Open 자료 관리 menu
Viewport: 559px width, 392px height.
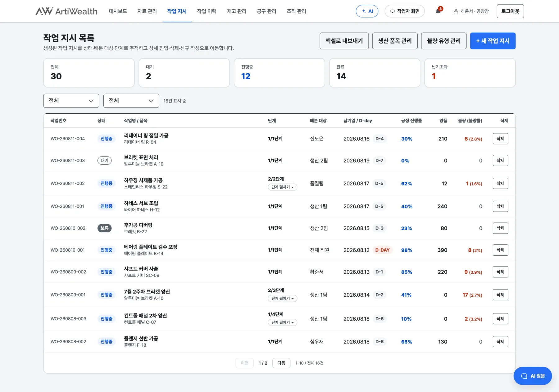point(147,11)
